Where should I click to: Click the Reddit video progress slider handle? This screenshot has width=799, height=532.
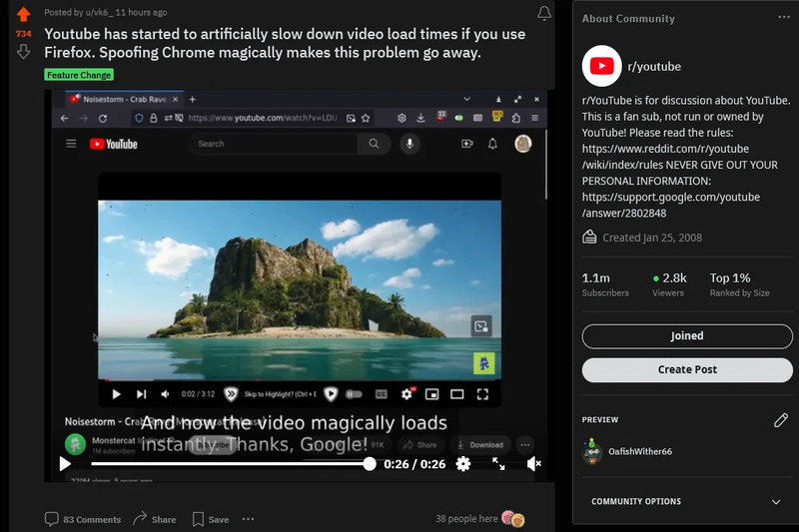[370, 464]
